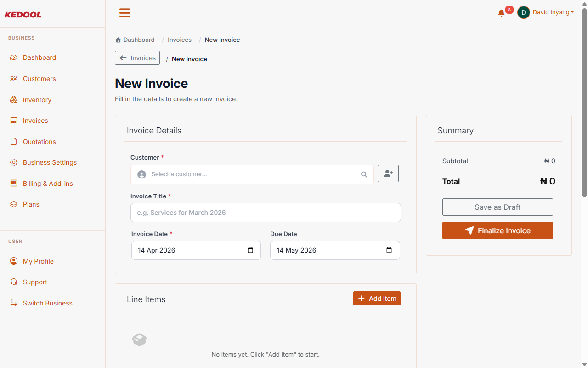The width and height of the screenshot is (588, 368).
Task: Click the Switch Business arrows icon
Action: pyautogui.click(x=14, y=303)
